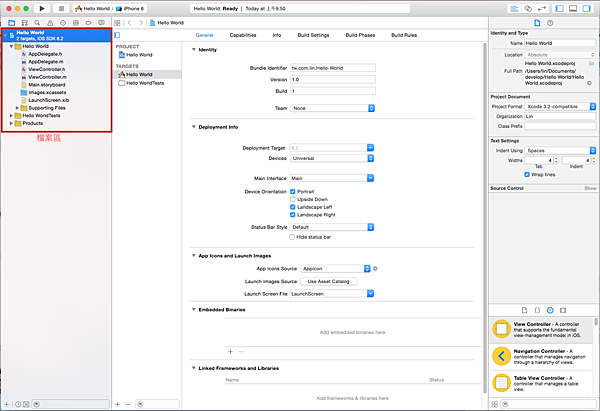Open the Report navigator
The width and height of the screenshot is (600, 411).
(101, 23)
